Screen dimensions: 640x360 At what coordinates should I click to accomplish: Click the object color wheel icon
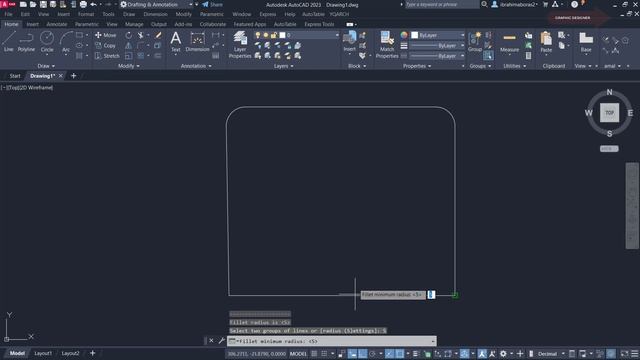coord(404,35)
